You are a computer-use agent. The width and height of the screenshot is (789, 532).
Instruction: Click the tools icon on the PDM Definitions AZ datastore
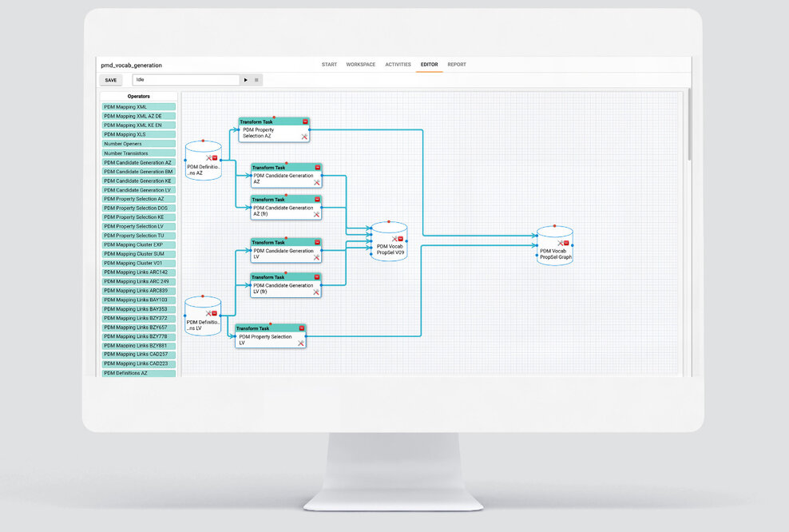pyautogui.click(x=208, y=157)
